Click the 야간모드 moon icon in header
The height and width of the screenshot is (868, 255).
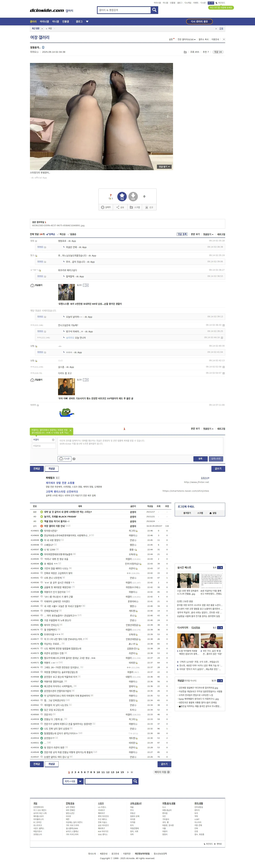click(217, 3)
